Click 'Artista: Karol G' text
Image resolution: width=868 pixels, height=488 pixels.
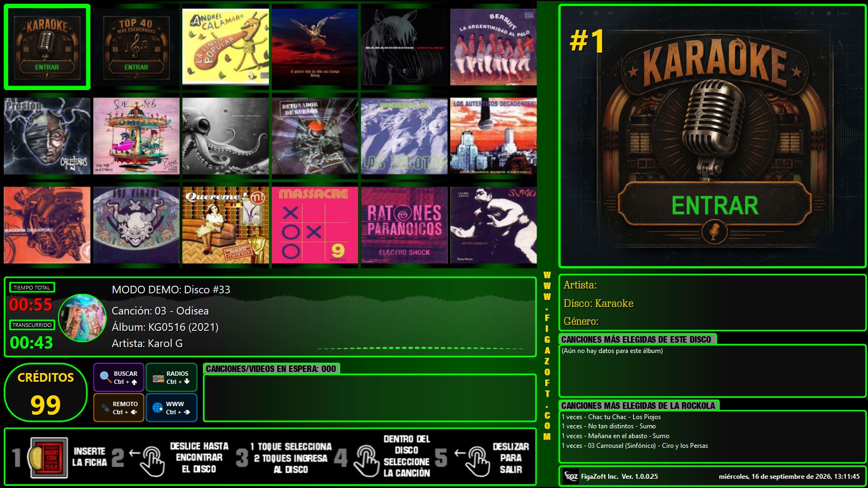pos(147,343)
